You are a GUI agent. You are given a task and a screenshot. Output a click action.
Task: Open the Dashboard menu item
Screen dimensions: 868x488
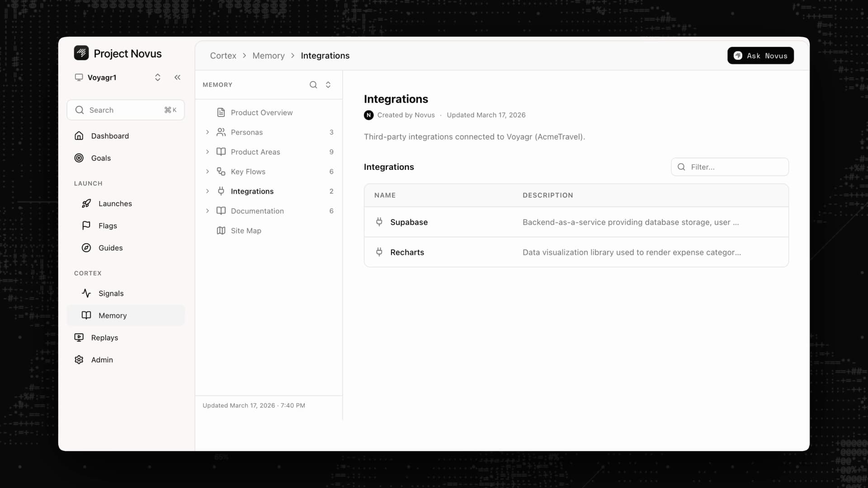[x=110, y=136]
